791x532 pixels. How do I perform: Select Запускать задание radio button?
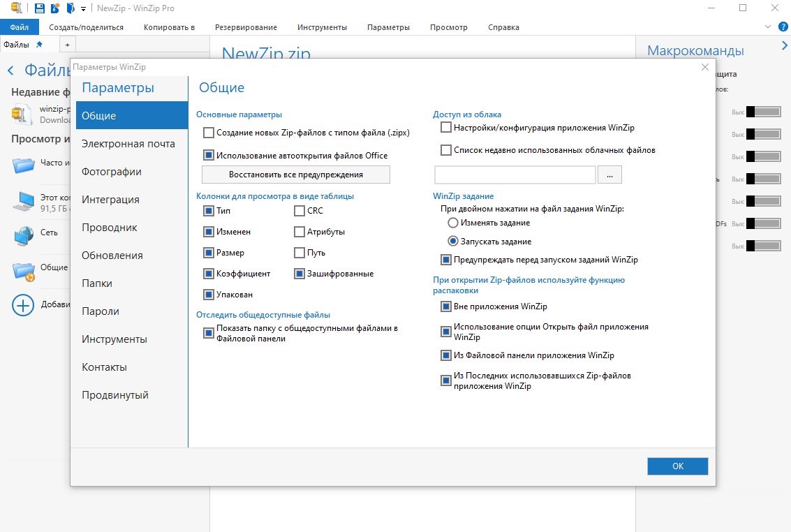[453, 242]
